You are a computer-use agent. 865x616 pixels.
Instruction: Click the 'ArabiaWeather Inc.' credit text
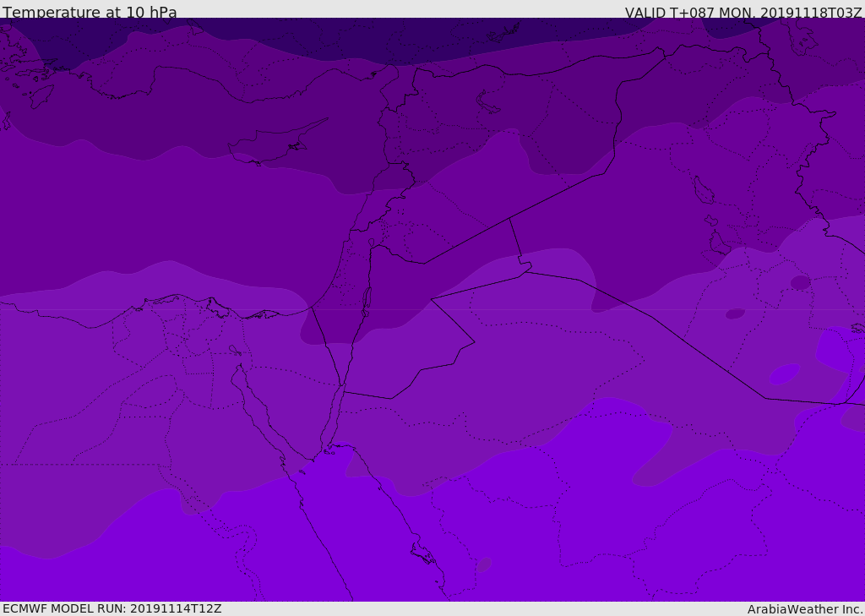[x=804, y=609]
